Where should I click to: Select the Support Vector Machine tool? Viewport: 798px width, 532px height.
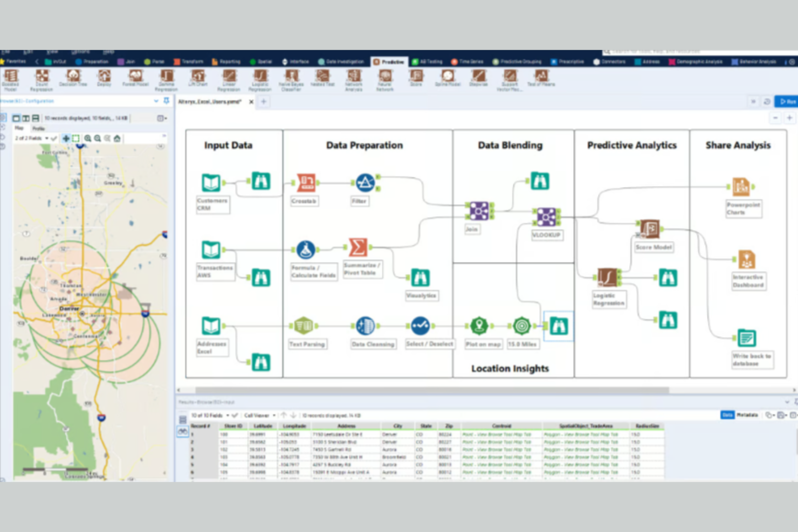(x=510, y=80)
